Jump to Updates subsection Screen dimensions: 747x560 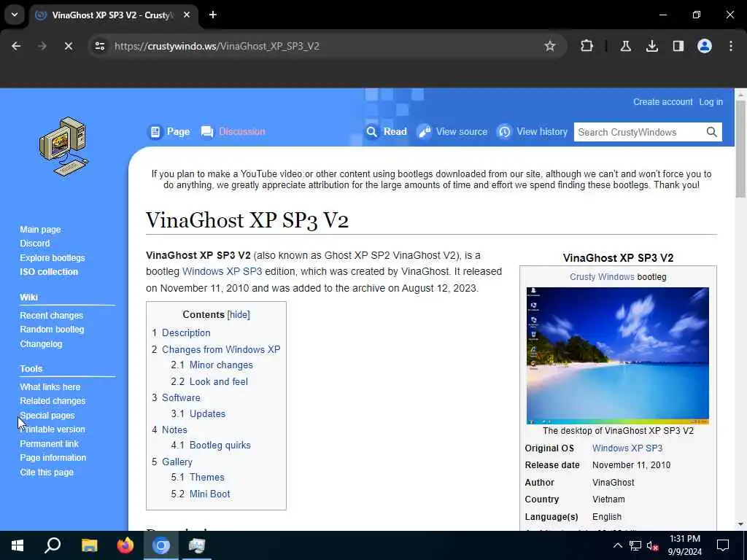[x=207, y=414]
